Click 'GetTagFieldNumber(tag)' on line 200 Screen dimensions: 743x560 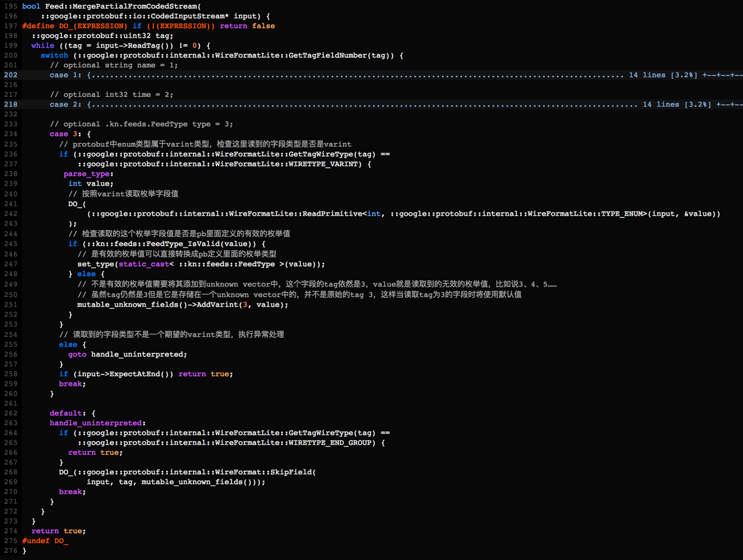coord(339,55)
